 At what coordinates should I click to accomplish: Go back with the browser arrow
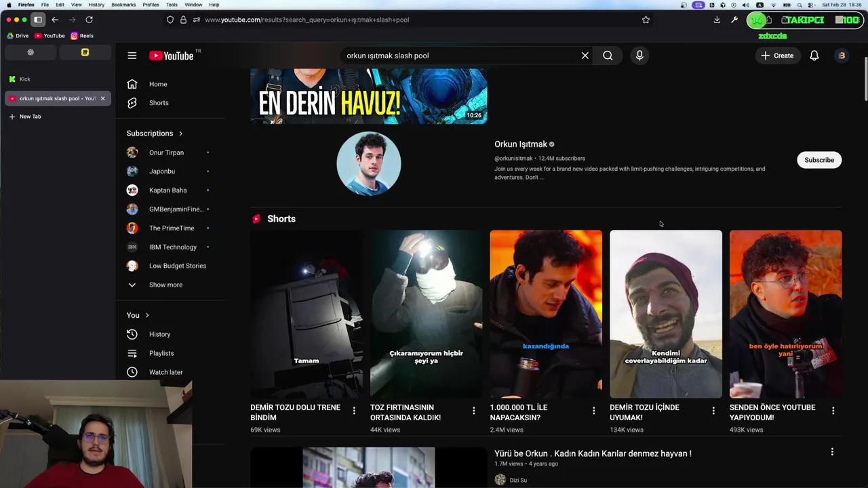coord(55,20)
